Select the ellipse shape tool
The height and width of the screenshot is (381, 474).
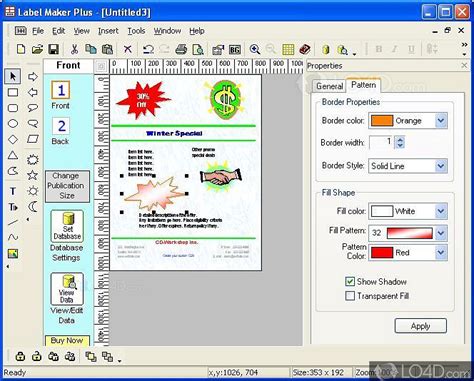(13, 124)
